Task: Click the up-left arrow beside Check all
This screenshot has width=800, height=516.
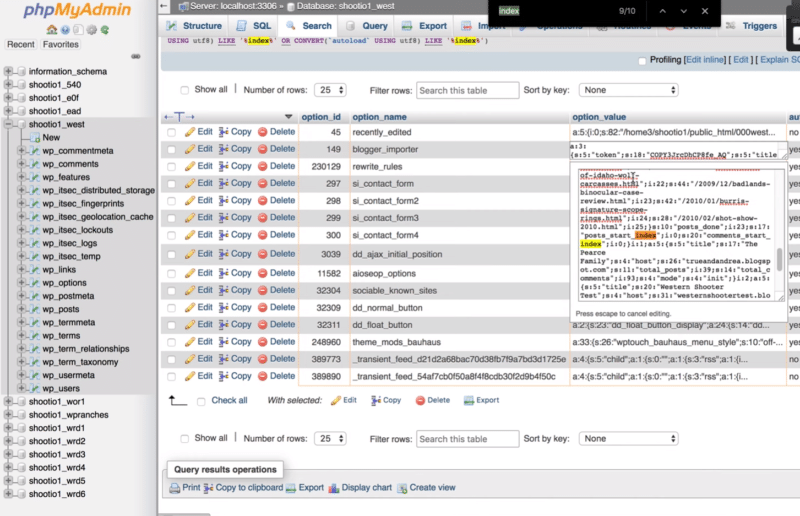Action: [x=177, y=401]
